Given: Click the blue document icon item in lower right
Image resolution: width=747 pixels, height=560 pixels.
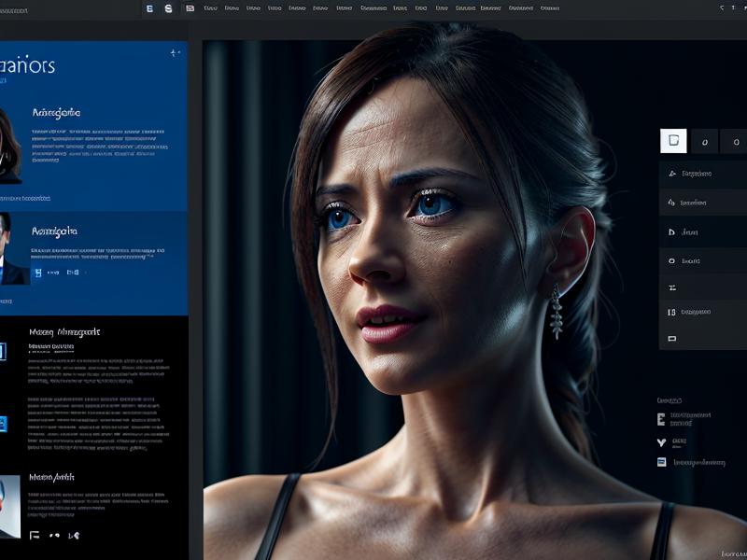Looking at the screenshot, I should tap(662, 462).
